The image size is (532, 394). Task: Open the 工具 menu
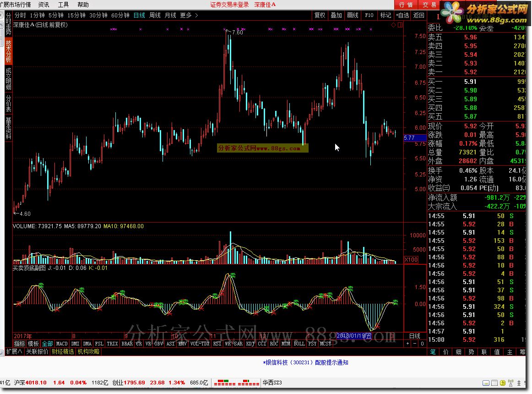63,5
